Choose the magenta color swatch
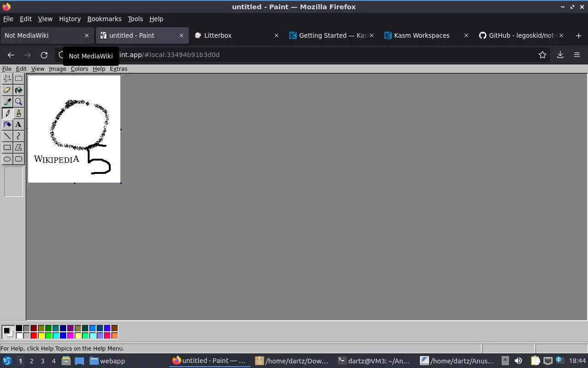The height and width of the screenshot is (368, 588). [70, 336]
